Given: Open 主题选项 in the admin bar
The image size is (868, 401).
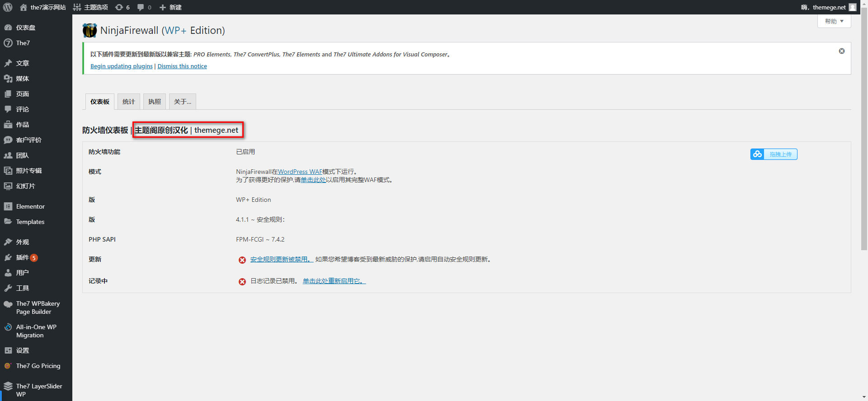Looking at the screenshot, I should (90, 7).
